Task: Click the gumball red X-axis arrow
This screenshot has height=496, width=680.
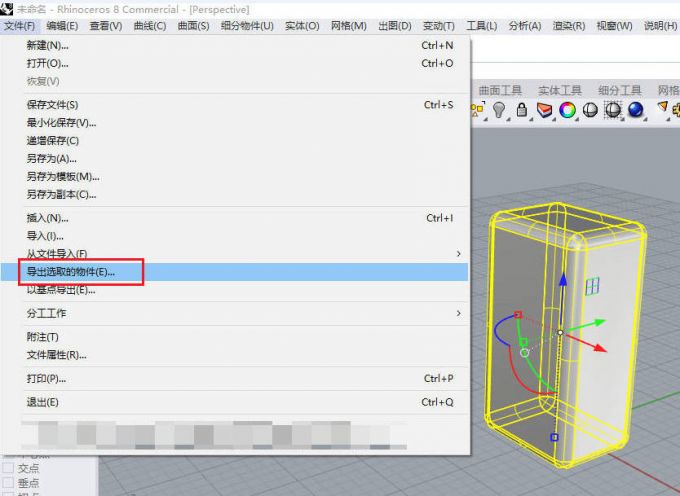Action: pyautogui.click(x=600, y=347)
